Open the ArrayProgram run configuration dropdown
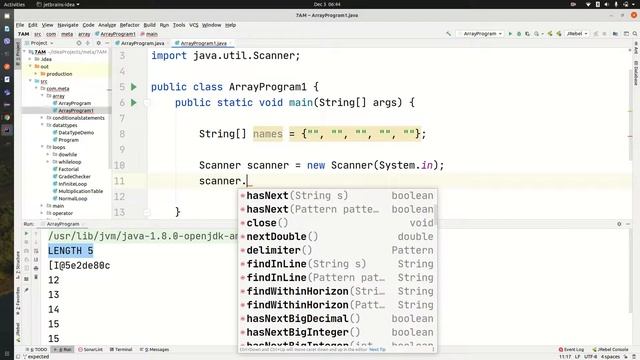Viewport: 640px width, 360px height. 480,34
